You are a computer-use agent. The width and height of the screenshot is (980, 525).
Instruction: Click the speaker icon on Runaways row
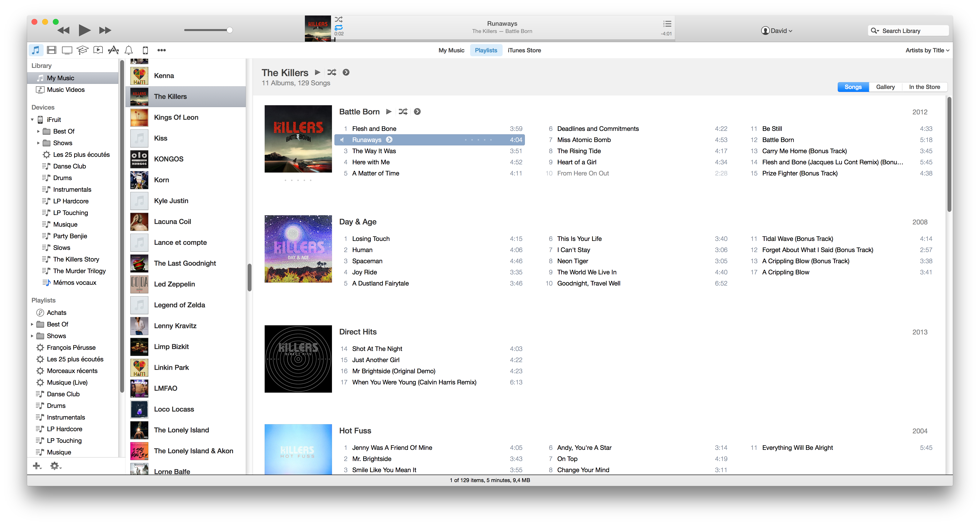(342, 140)
